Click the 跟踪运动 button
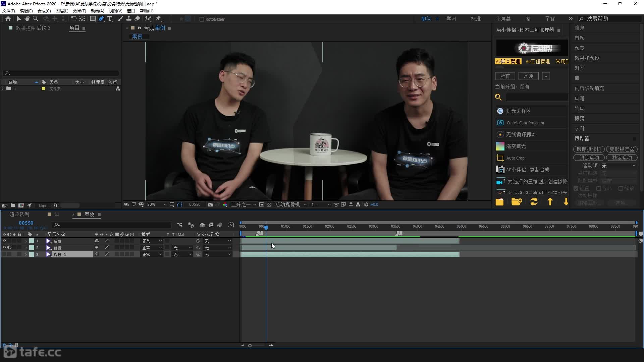Screen dimensions: 644x362 pos(589,158)
